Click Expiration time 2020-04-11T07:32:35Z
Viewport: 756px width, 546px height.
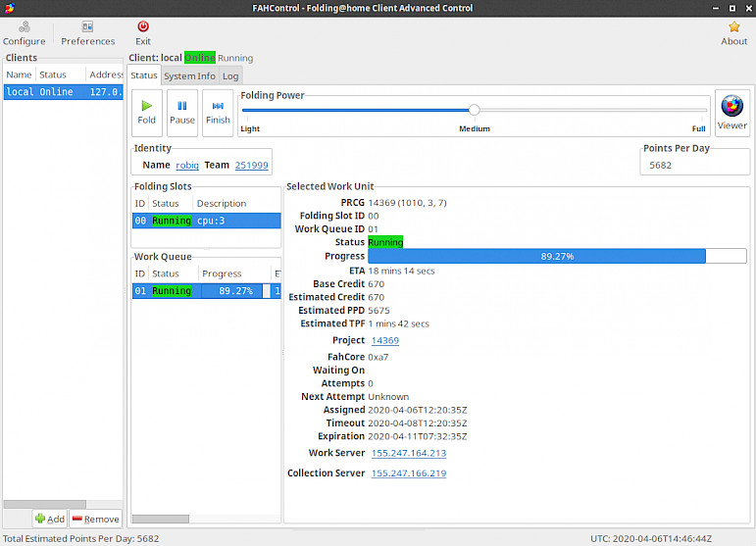click(x=418, y=436)
